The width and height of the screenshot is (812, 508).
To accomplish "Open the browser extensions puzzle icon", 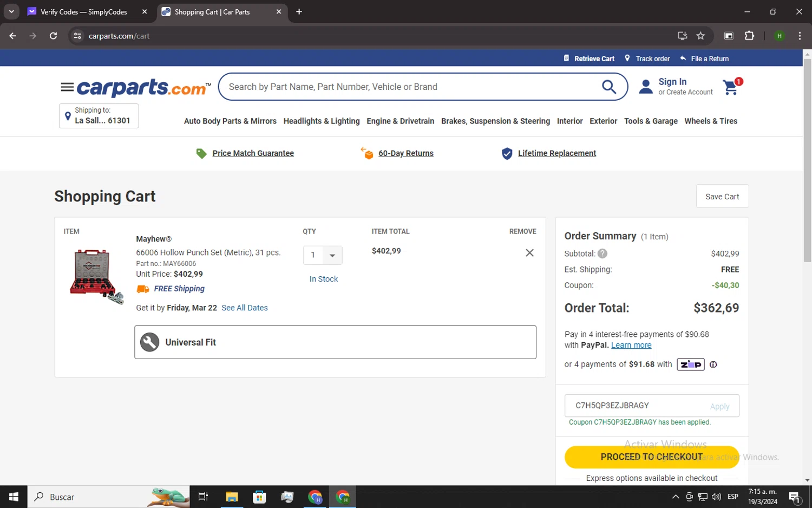I will 749,36.
